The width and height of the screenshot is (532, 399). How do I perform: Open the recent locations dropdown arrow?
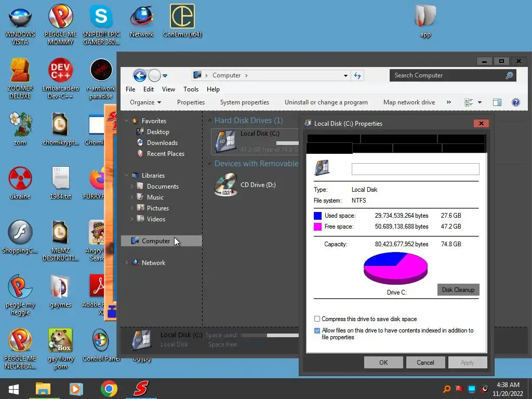165,76
